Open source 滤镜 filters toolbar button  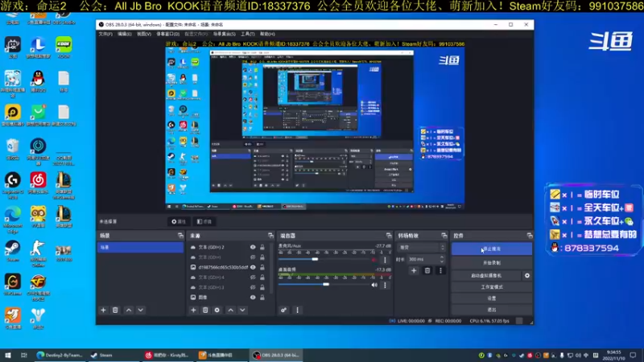(204, 222)
